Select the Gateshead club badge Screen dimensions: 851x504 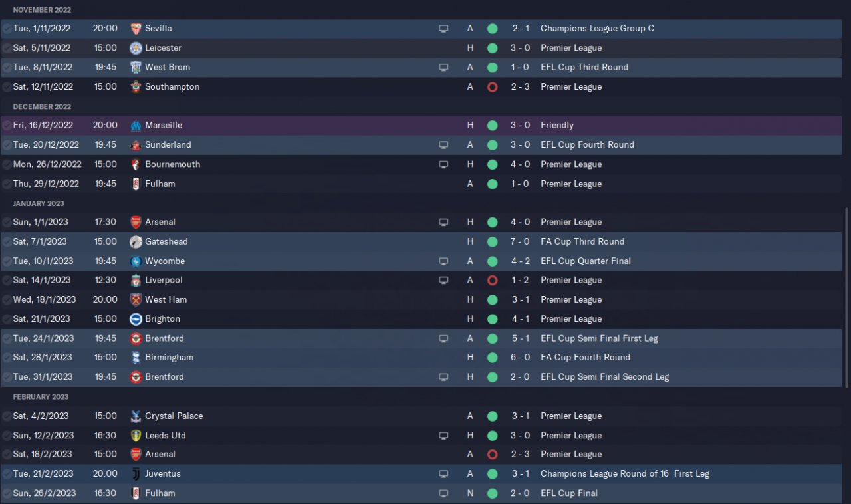click(x=136, y=242)
